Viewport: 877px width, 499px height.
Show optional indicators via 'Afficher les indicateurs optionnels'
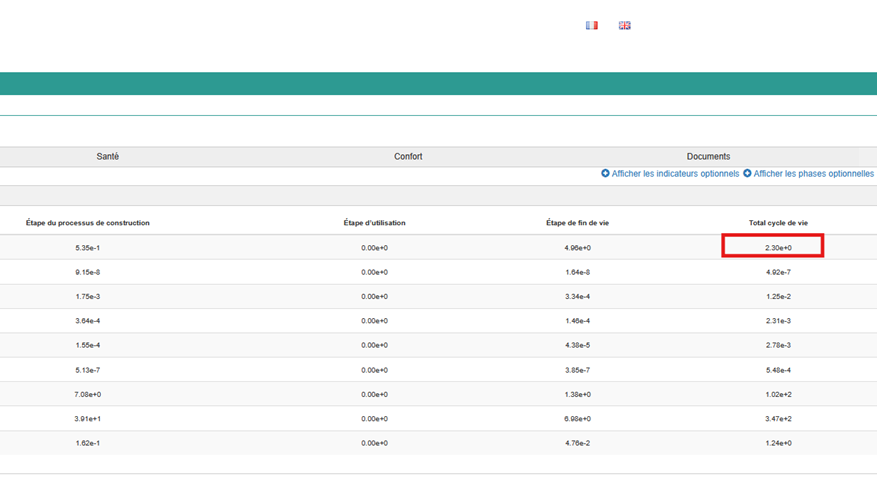(x=675, y=174)
